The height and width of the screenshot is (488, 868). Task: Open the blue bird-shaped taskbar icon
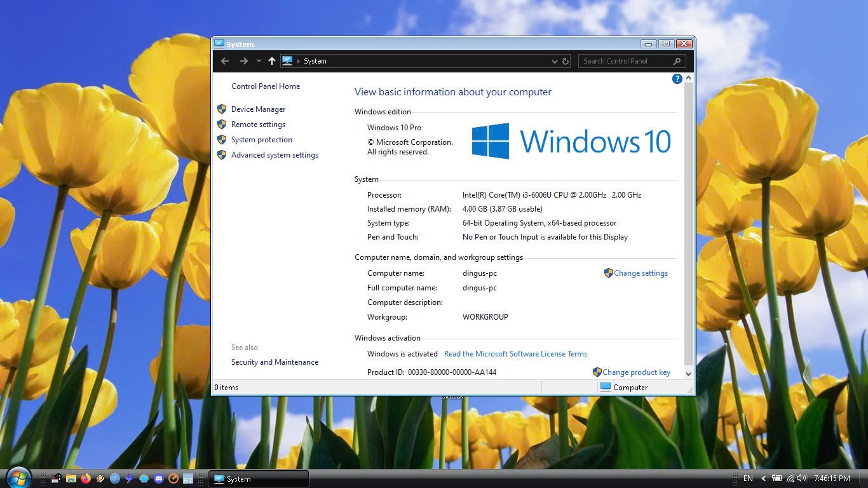(130, 478)
